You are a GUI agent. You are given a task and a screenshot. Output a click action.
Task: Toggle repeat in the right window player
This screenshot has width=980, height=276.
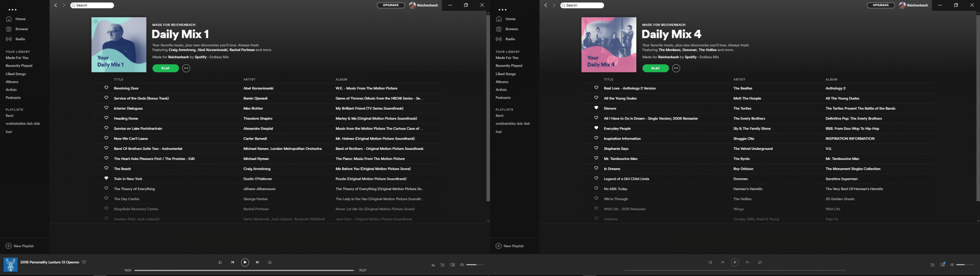[x=759, y=263]
